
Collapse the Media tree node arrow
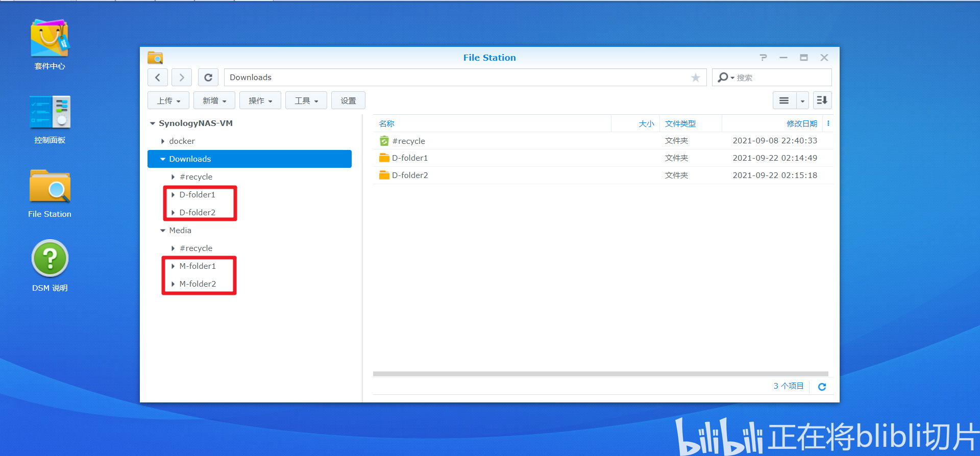pos(163,231)
